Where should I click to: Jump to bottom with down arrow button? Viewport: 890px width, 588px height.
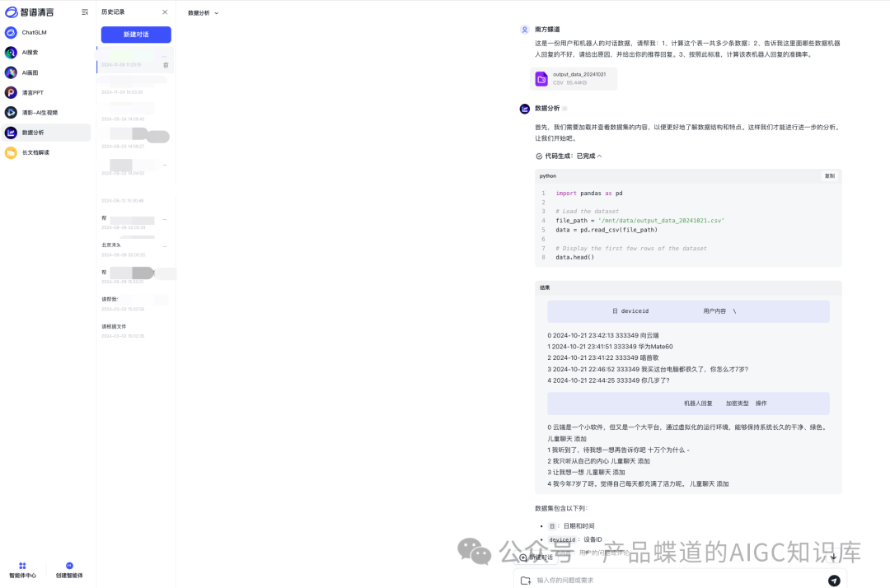click(x=833, y=558)
